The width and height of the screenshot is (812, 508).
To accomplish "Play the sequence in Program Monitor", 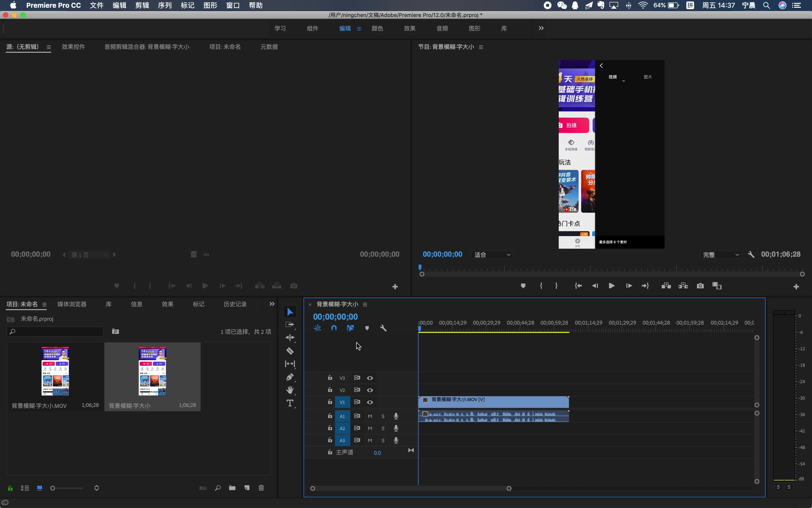I will 612,286.
